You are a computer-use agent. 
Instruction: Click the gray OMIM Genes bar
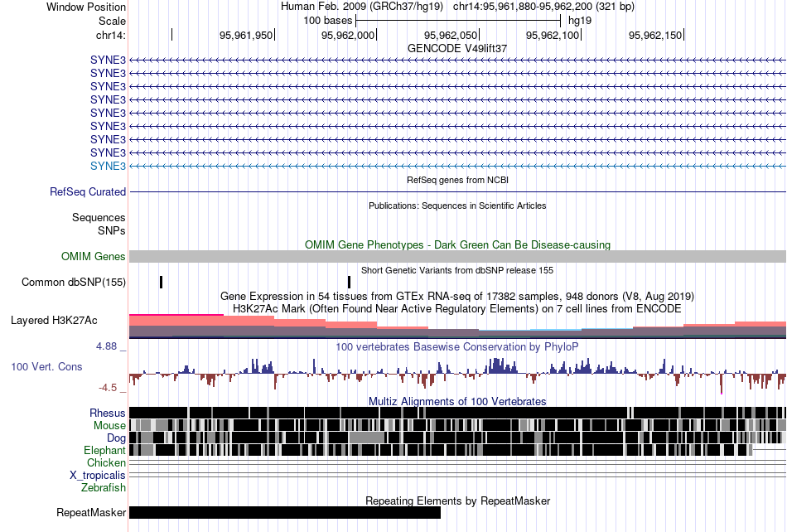pos(458,256)
